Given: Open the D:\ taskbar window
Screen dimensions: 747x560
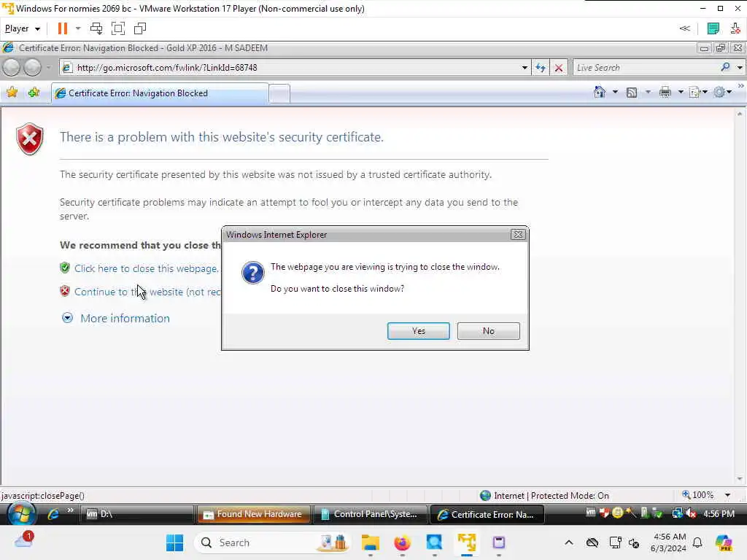Looking at the screenshot, I should click(x=138, y=514).
